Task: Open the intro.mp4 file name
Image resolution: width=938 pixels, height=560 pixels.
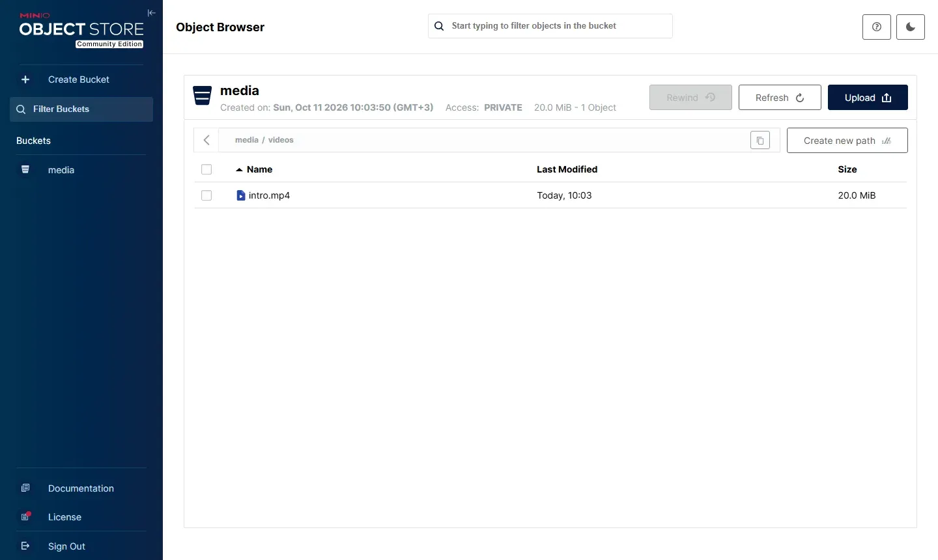Action: tap(269, 195)
